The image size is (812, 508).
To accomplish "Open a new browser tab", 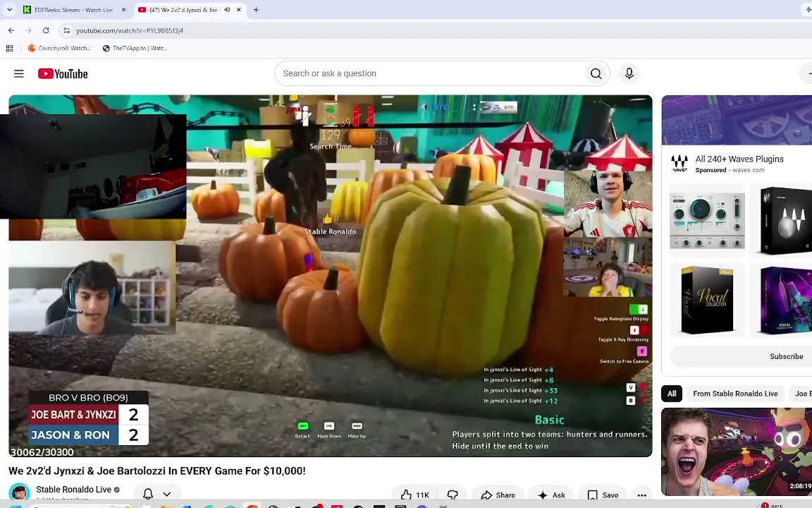I will point(256,10).
